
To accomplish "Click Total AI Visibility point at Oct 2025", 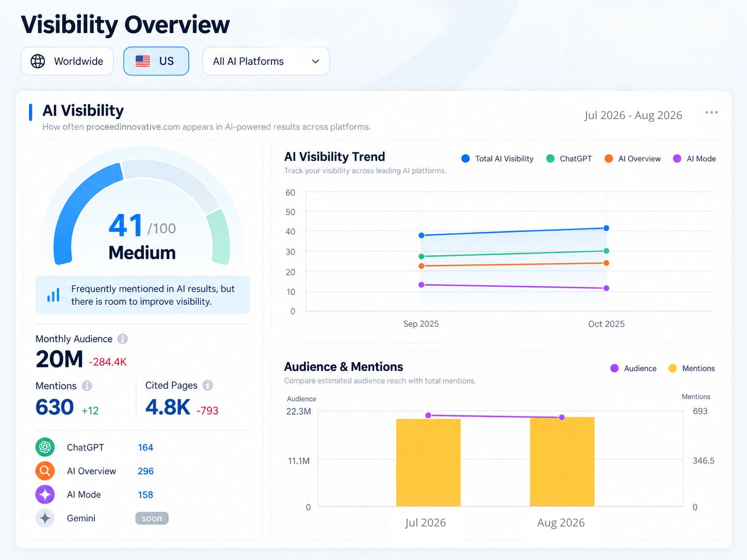I will pyautogui.click(x=606, y=228).
